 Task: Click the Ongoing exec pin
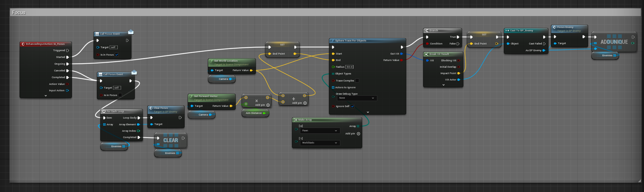coord(67,64)
